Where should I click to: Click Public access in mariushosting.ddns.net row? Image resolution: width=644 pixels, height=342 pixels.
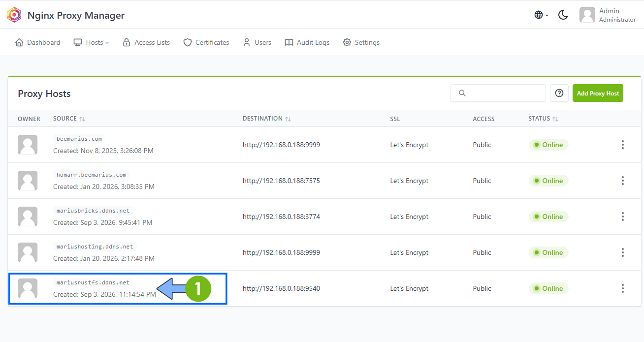(482, 252)
